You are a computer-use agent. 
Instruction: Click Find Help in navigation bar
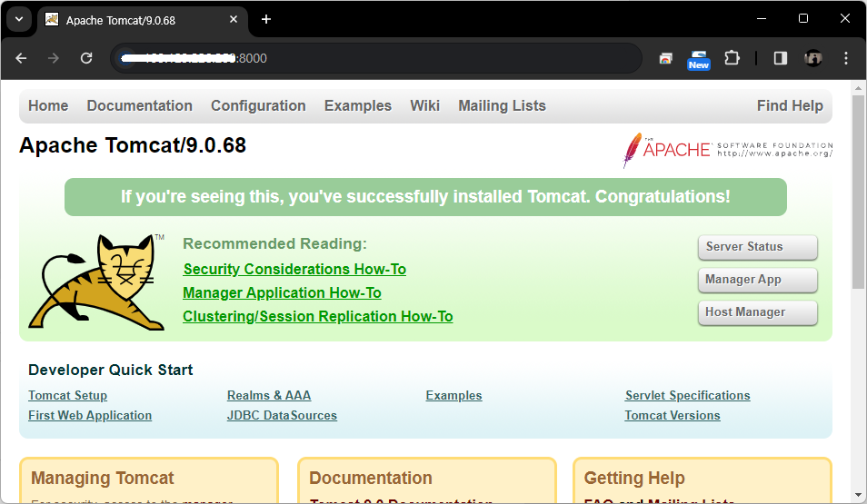pos(790,105)
